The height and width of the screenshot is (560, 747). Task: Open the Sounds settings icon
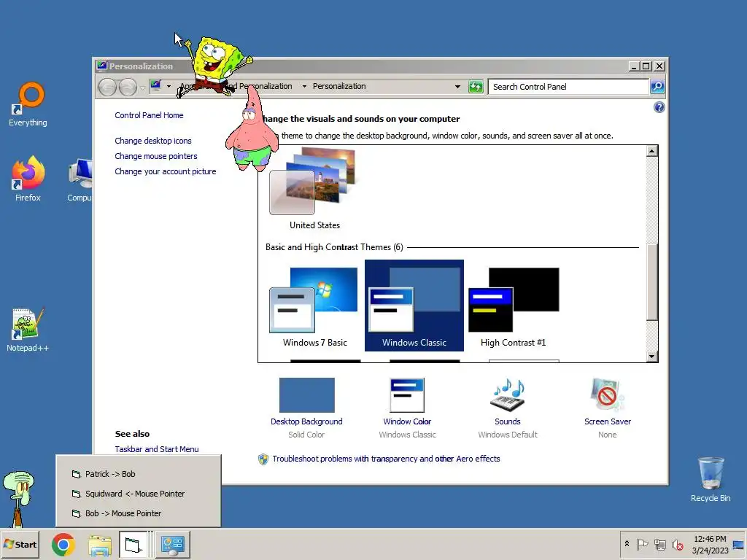point(508,395)
